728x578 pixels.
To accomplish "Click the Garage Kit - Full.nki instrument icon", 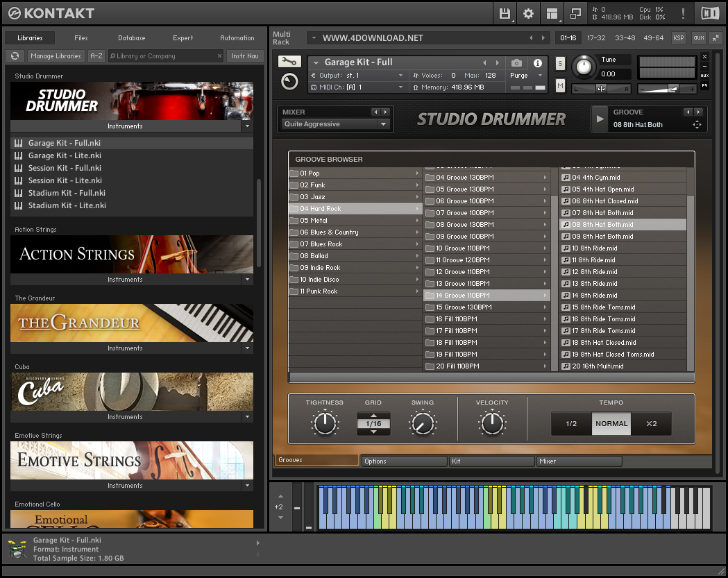I will pos(19,143).
